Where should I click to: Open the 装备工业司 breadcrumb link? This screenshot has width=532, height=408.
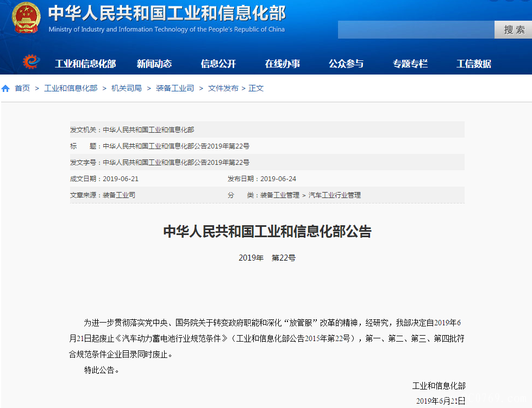click(175, 88)
